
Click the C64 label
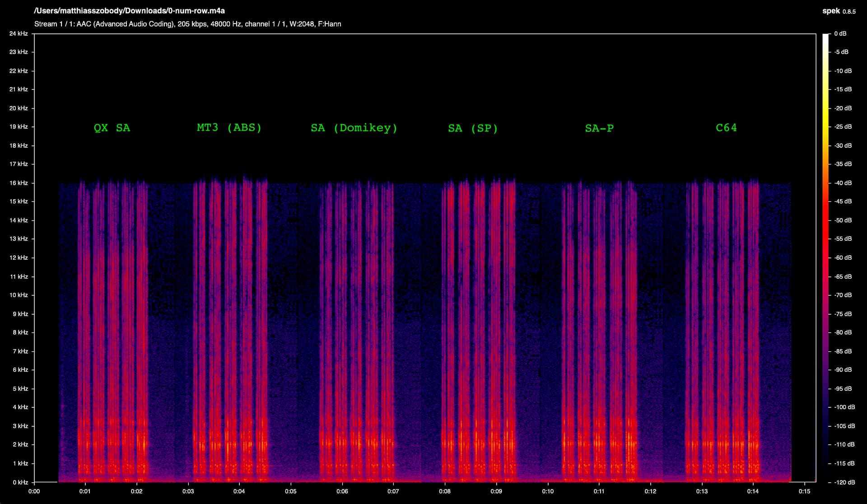point(726,128)
